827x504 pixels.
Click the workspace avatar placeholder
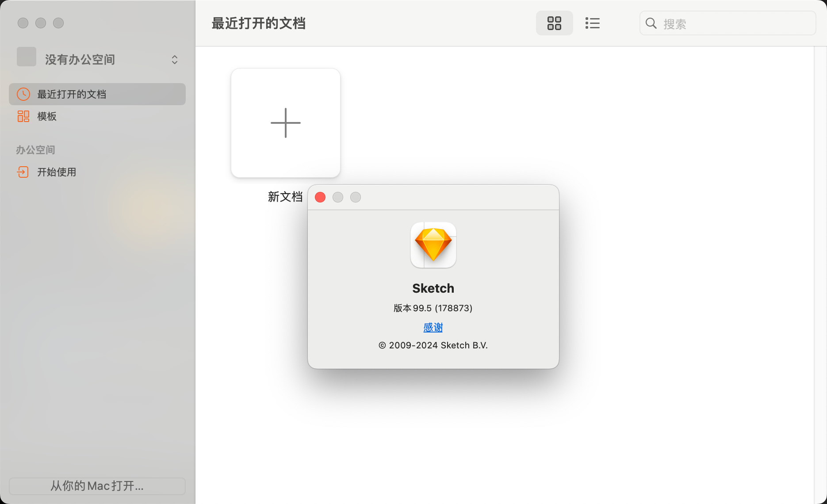pyautogui.click(x=27, y=57)
